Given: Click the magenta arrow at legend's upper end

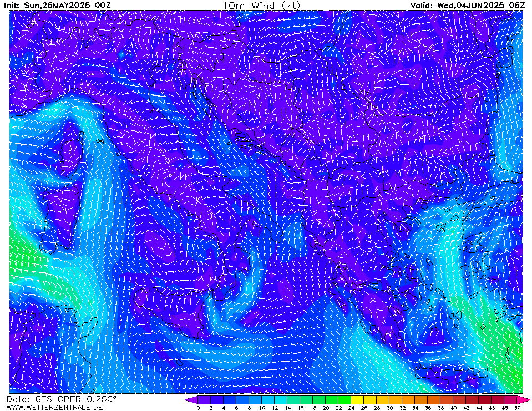Looking at the screenshot, I should pos(524,400).
